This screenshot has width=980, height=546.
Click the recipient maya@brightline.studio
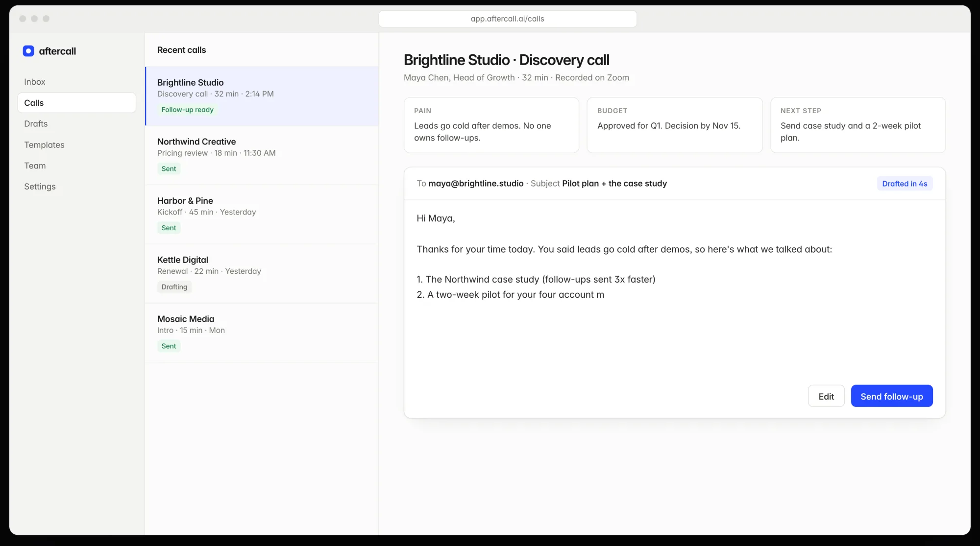click(476, 184)
